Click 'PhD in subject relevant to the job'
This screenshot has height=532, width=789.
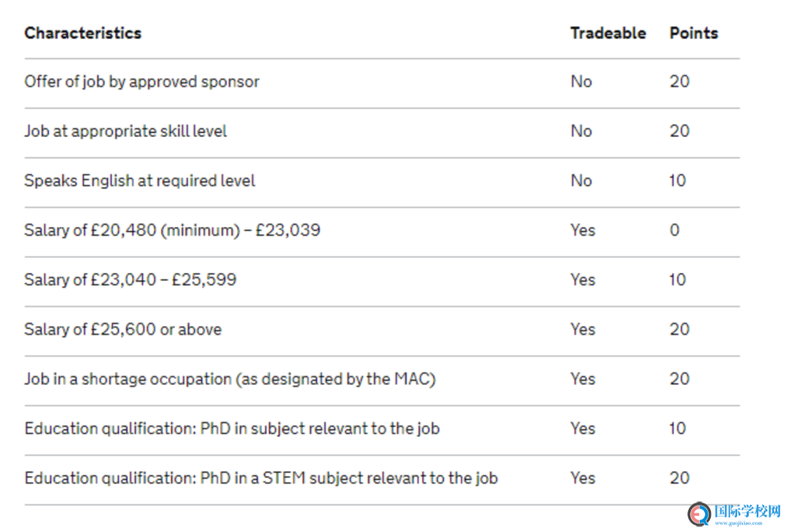(320, 429)
